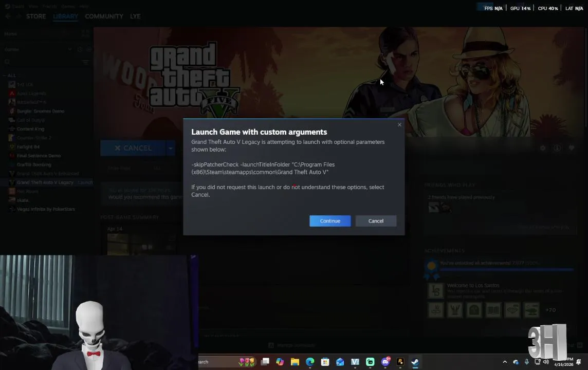This screenshot has width=588, height=370.
Task: Open Welcome to Los Santos achievement
Action: 473,286
